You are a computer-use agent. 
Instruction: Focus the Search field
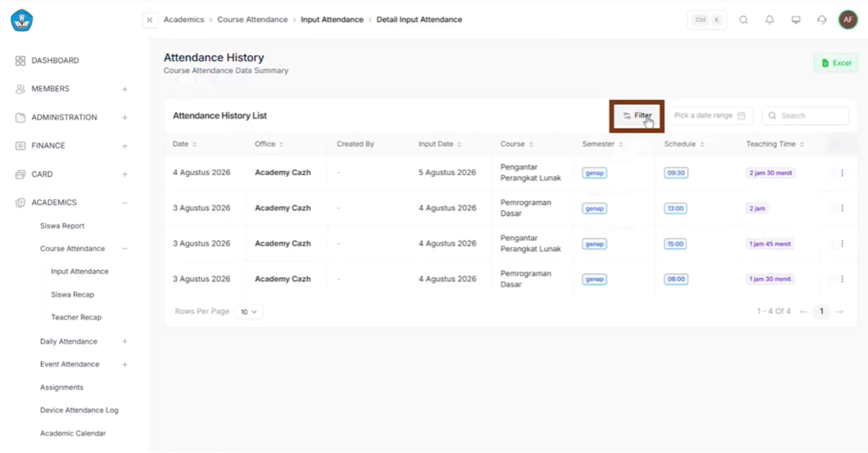coord(805,116)
